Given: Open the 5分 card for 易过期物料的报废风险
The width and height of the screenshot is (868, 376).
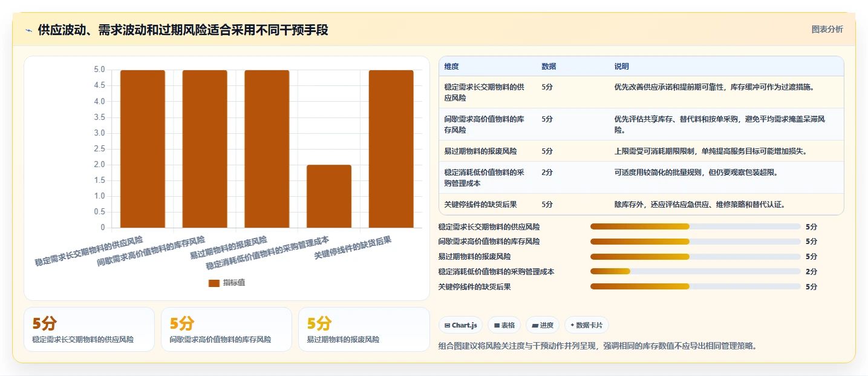Looking at the screenshot, I should pyautogui.click(x=364, y=329).
